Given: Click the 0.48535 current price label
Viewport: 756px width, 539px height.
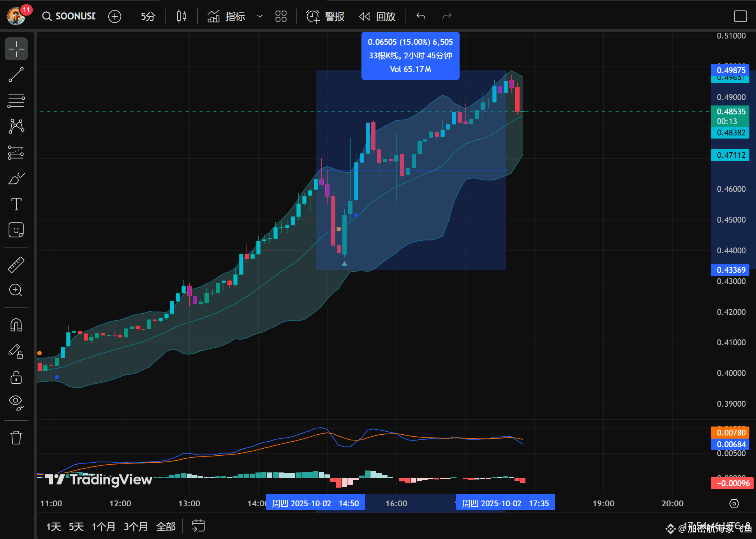Looking at the screenshot, I should [x=731, y=112].
